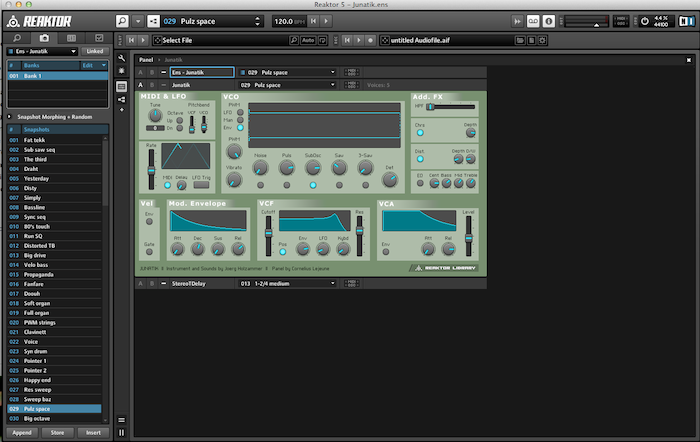Save the recorder file using the disk icon
Viewport: 700px width, 442px height.
tap(531, 40)
